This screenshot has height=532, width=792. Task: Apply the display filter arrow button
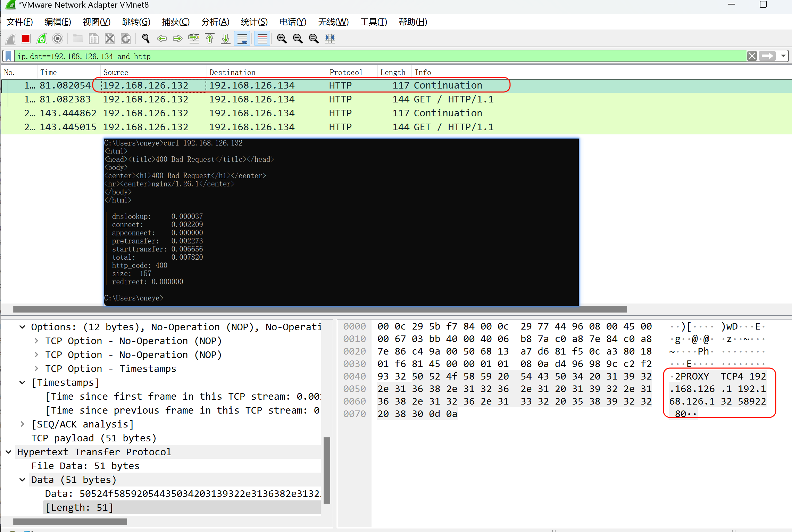(x=767, y=56)
